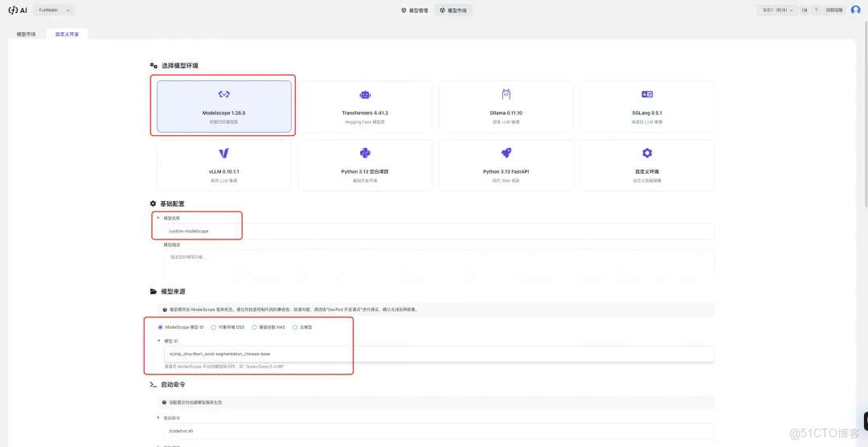Select the vLLM 0.10.1.1 environment card

coord(224,165)
